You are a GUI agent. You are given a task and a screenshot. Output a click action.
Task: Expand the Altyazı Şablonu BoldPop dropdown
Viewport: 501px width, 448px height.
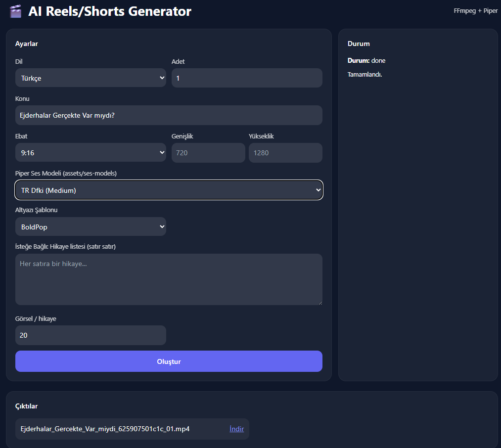pyautogui.click(x=91, y=226)
